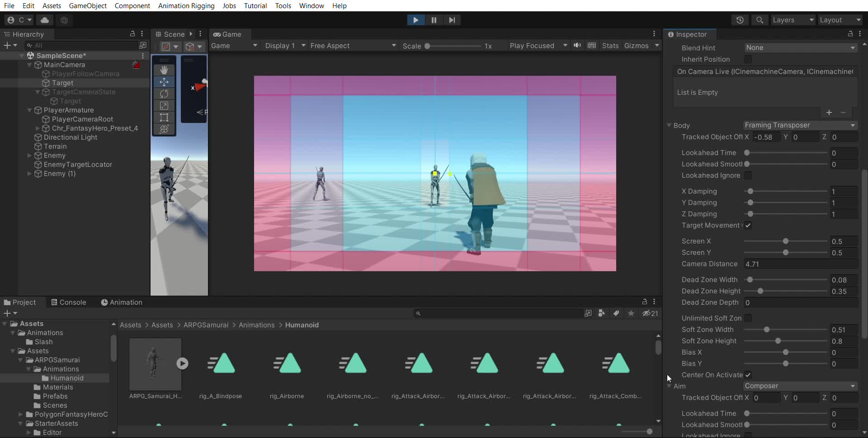Screen dimensions: 868x438
Task: Open the Body Framing Transposer dropdown
Action: tap(800, 125)
